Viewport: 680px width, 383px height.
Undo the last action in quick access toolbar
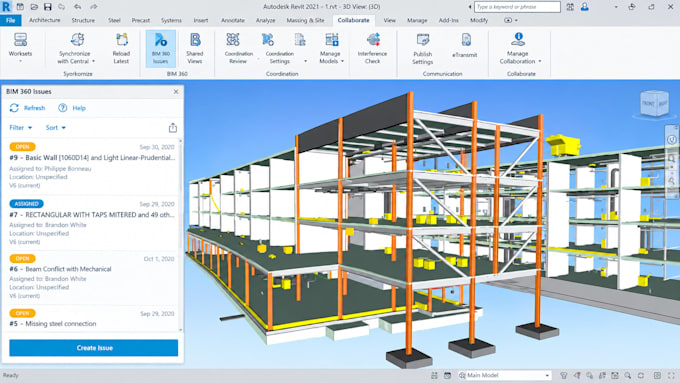[78, 7]
